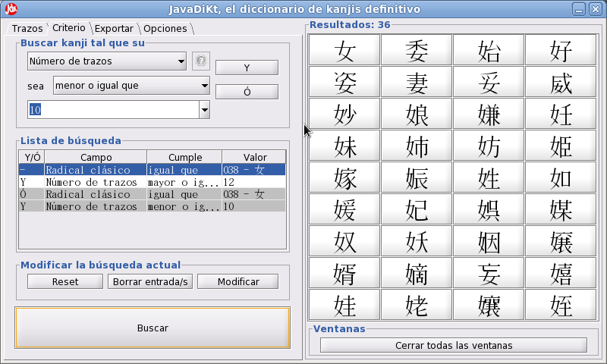
Task: Open the kanji 姥 result
Action: pyautogui.click(x=417, y=305)
